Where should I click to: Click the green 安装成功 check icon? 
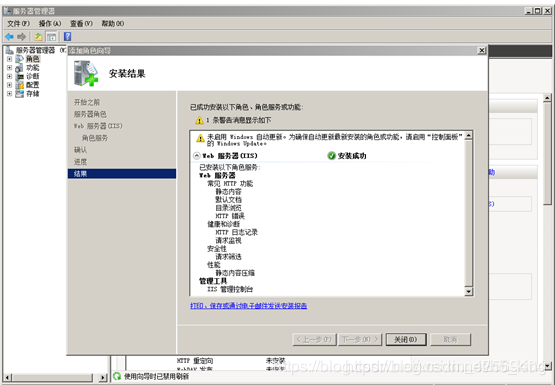point(331,156)
